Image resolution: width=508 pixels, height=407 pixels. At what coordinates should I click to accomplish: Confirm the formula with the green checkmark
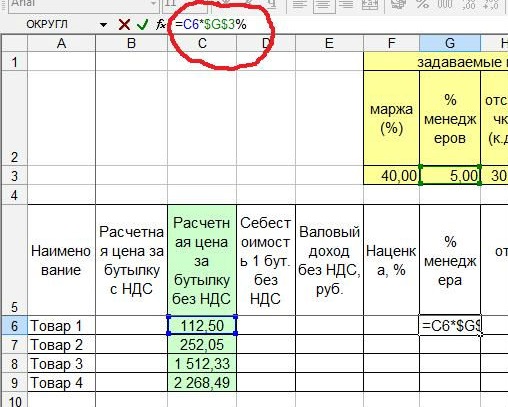(143, 24)
